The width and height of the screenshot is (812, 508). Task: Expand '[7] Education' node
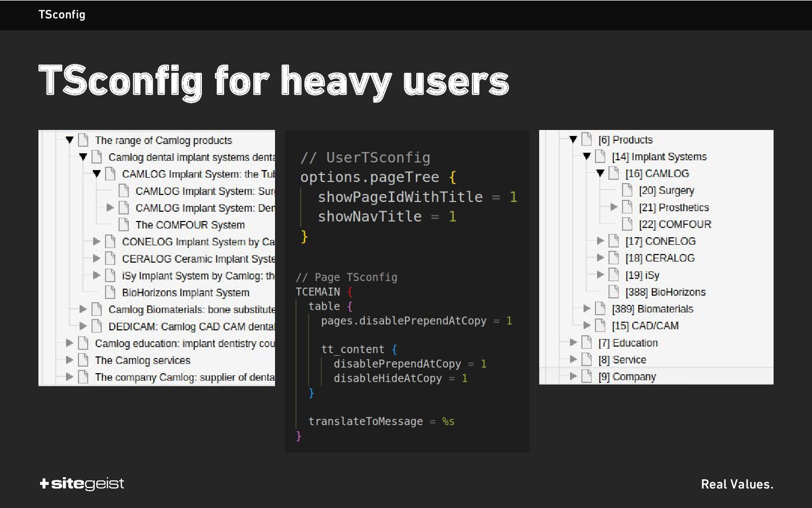[x=573, y=342]
